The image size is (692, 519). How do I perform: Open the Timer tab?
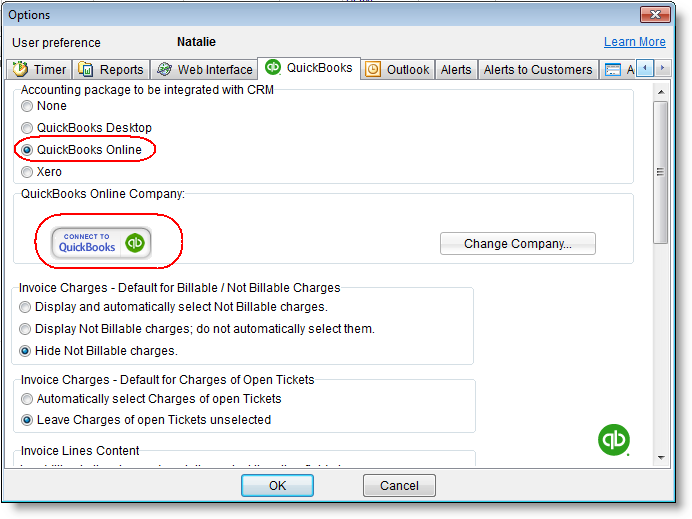point(40,70)
